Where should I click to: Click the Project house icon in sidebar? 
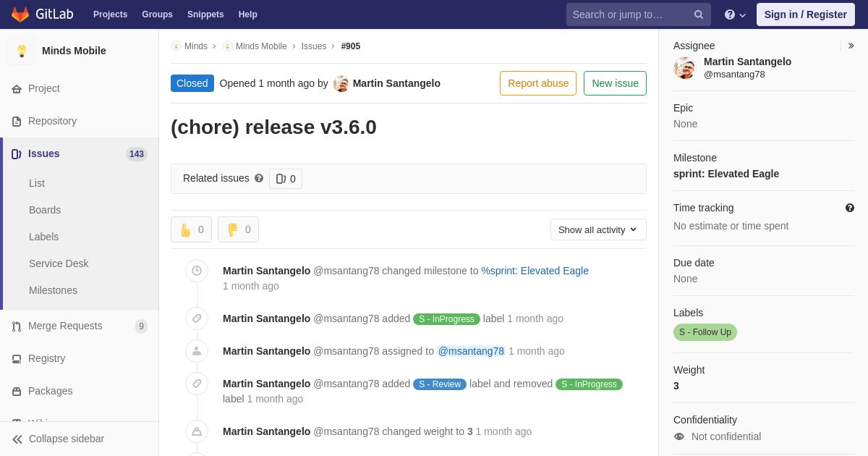(17, 89)
